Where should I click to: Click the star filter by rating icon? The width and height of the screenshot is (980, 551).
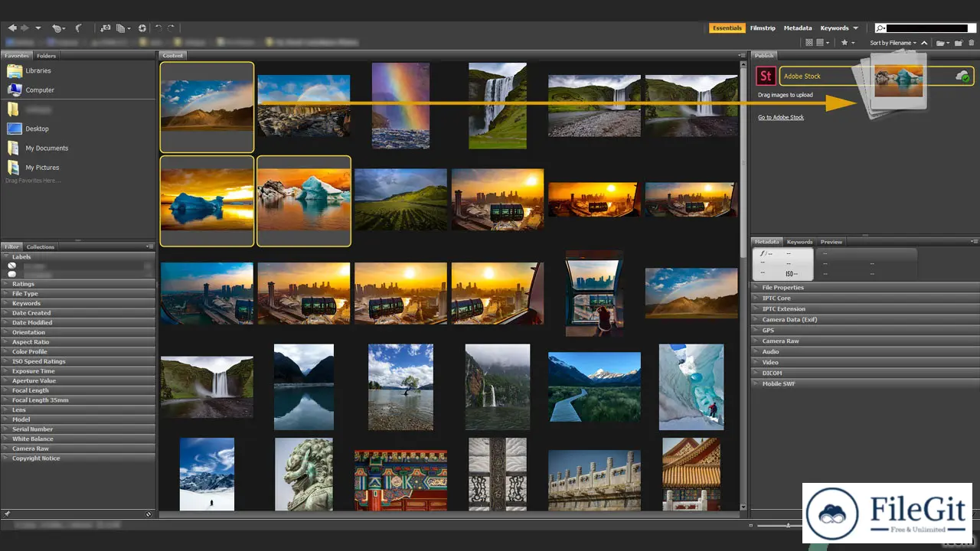tap(848, 43)
